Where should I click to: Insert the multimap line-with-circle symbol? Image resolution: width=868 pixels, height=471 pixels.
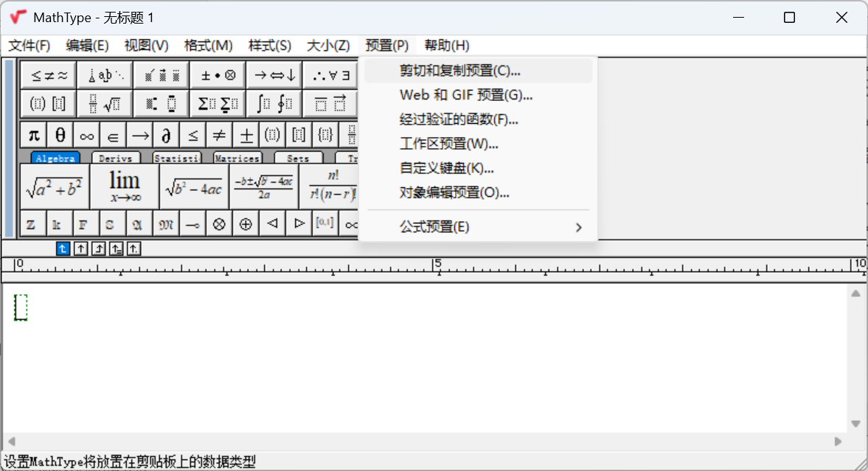click(x=192, y=224)
